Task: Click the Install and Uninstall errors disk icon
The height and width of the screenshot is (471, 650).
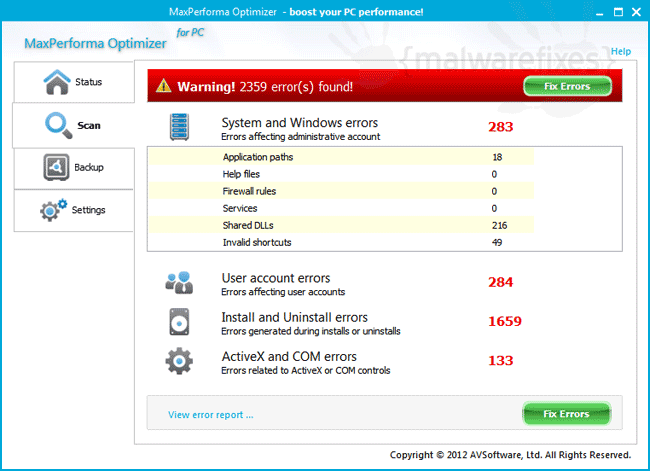Action: pos(179,322)
